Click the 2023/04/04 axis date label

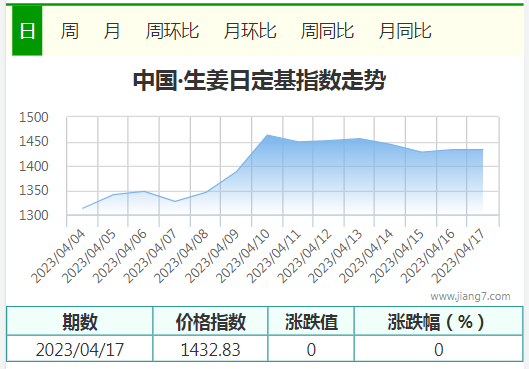click(x=58, y=256)
